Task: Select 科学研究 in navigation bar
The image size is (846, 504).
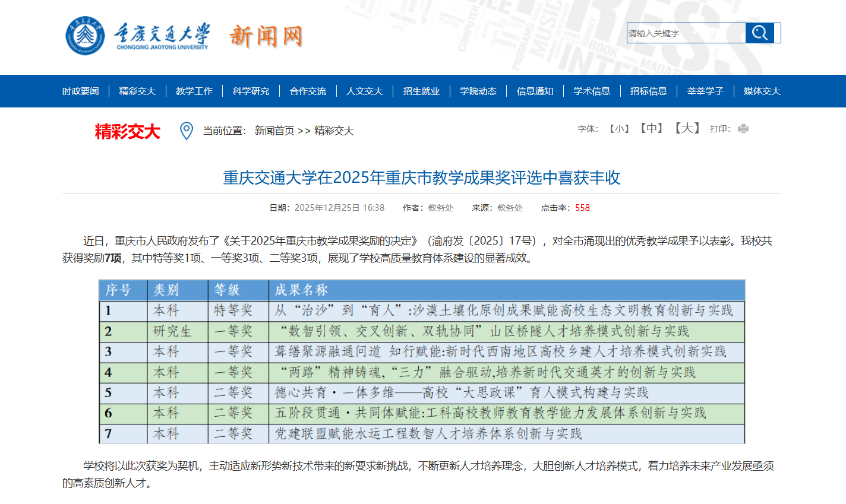Action: point(251,91)
